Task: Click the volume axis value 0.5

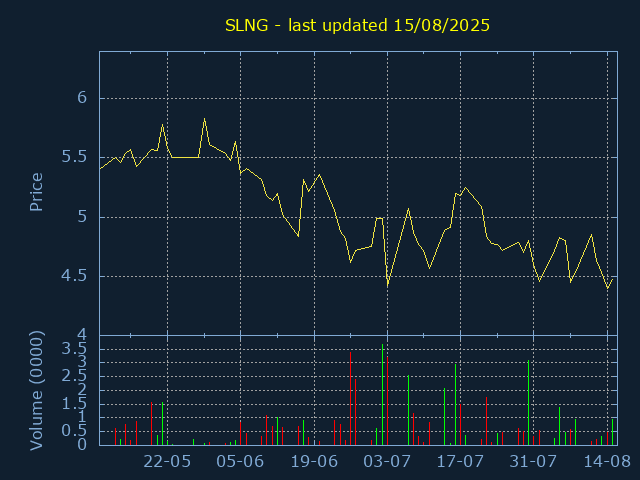Action: coord(74,431)
